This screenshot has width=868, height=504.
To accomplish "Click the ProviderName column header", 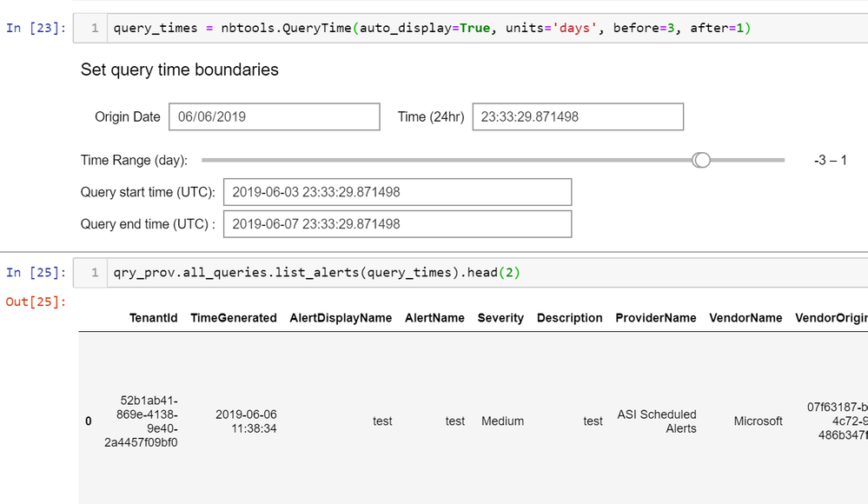I will tap(656, 318).
